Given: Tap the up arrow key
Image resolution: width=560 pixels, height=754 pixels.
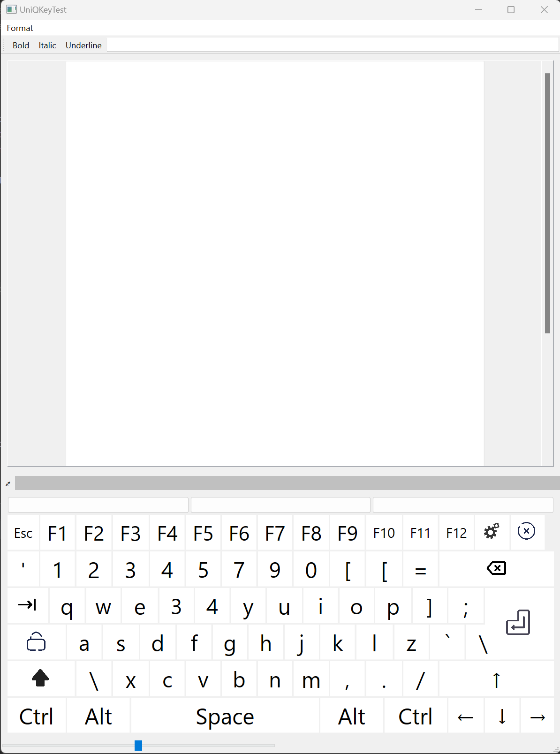Looking at the screenshot, I should 496,679.
